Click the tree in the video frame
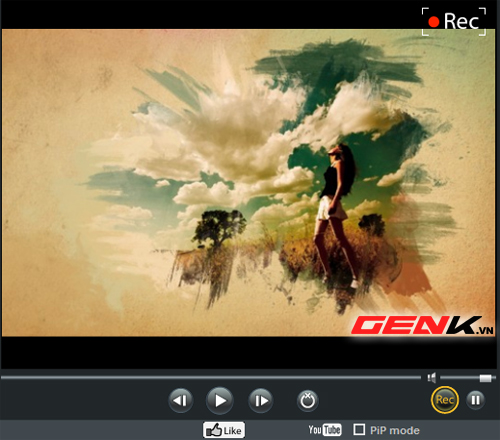The image size is (500, 440). pos(219,228)
